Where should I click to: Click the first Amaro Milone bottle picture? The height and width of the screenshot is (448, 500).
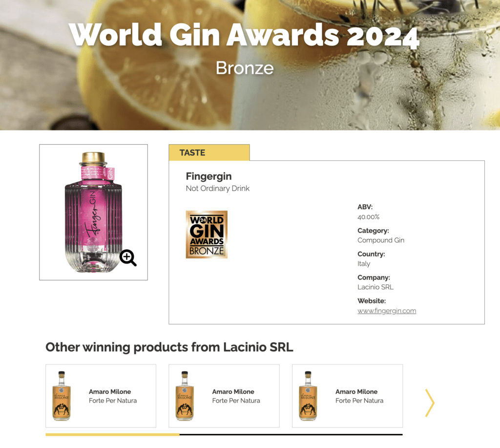tap(61, 396)
